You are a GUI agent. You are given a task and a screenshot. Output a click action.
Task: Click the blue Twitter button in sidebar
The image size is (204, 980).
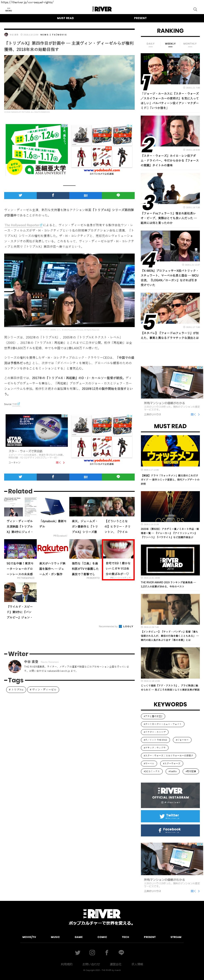point(170,815)
